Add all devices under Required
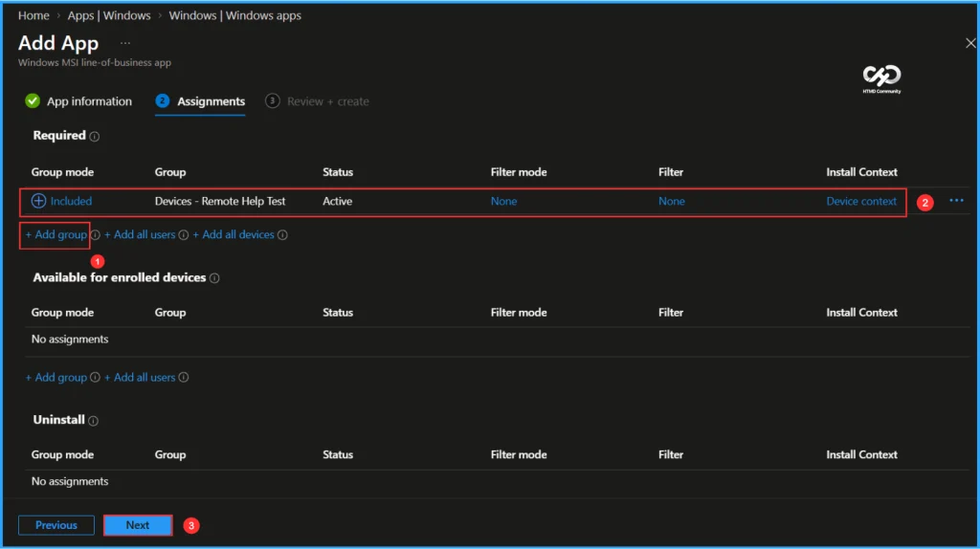 coord(234,235)
